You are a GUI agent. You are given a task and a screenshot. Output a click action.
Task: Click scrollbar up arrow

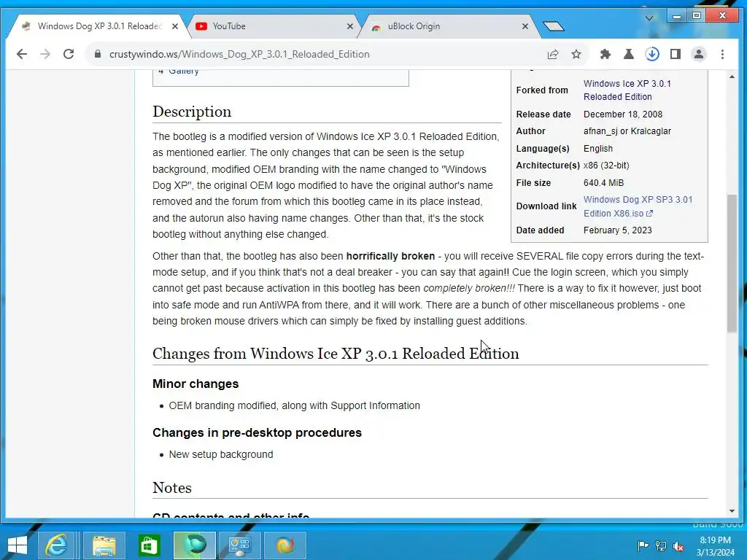732,76
